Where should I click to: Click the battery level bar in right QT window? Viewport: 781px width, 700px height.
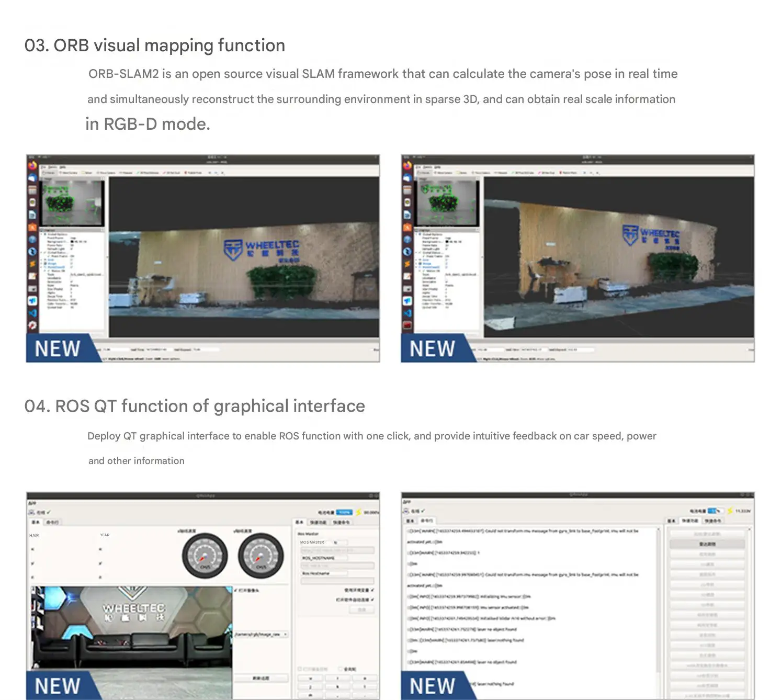pos(716,511)
